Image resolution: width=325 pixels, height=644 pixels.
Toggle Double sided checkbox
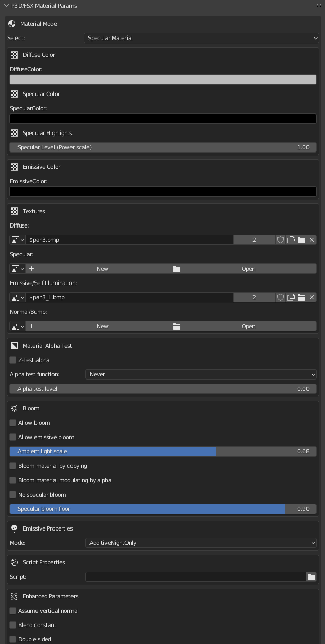[x=13, y=639]
